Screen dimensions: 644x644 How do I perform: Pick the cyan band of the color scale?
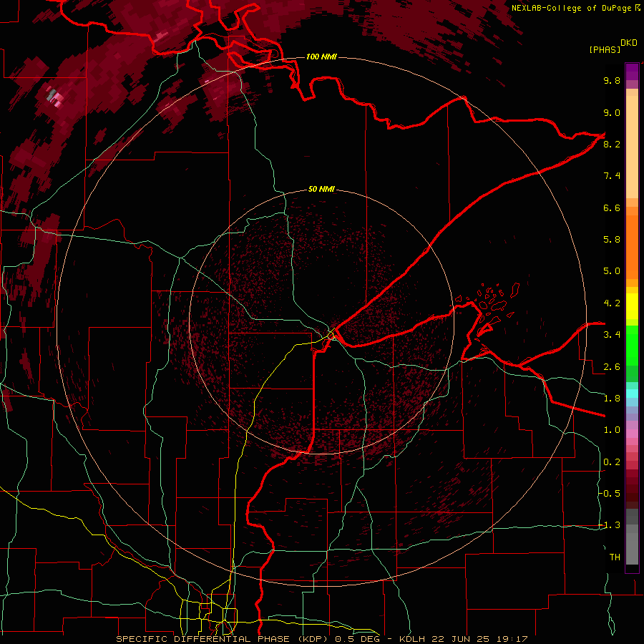632,394
